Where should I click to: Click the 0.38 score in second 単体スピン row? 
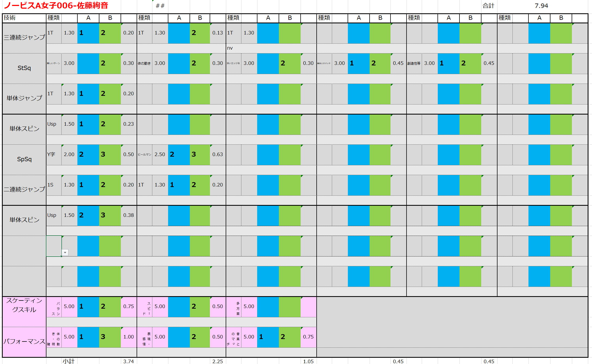pos(128,215)
